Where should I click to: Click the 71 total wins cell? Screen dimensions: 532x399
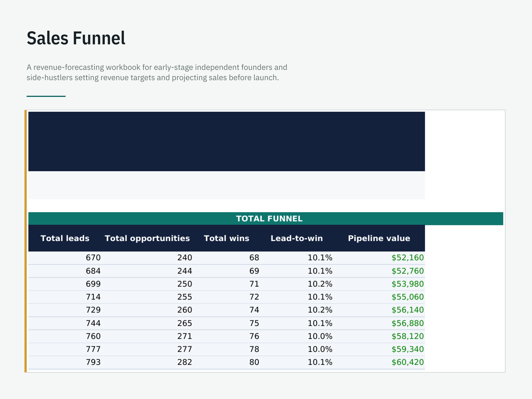(x=254, y=284)
